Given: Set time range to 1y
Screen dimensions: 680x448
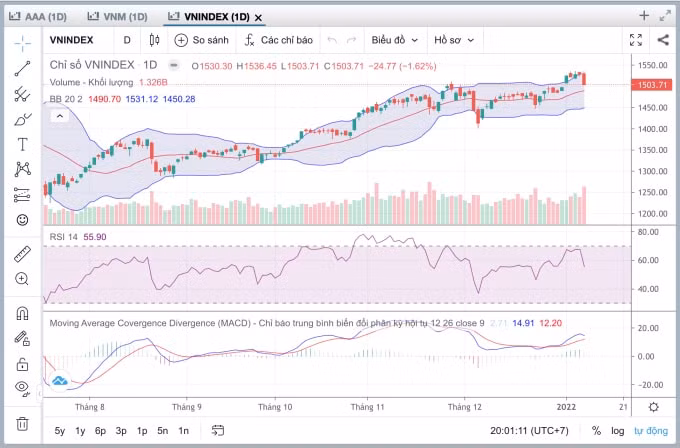Looking at the screenshot, I should point(80,431).
